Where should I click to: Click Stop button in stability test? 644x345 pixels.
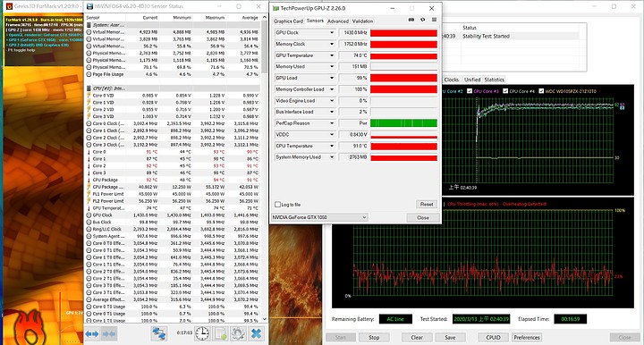(x=374, y=337)
